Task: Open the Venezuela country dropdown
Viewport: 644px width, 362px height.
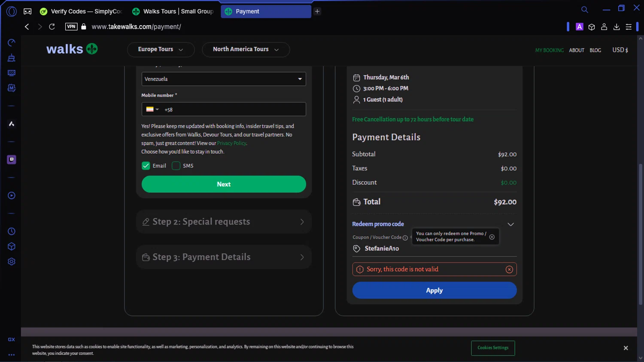Action: click(224, 79)
